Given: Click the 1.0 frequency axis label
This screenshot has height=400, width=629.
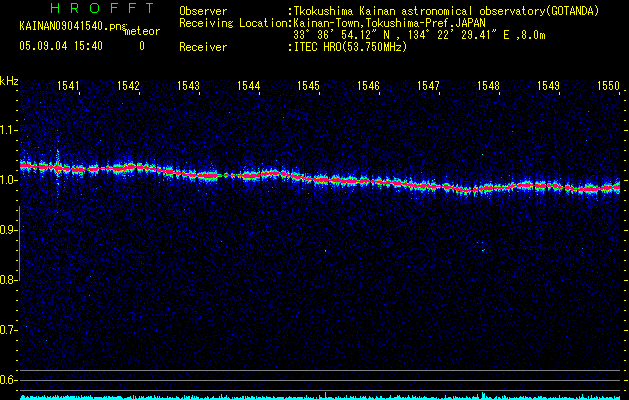Looking at the screenshot, I should 8,180.
